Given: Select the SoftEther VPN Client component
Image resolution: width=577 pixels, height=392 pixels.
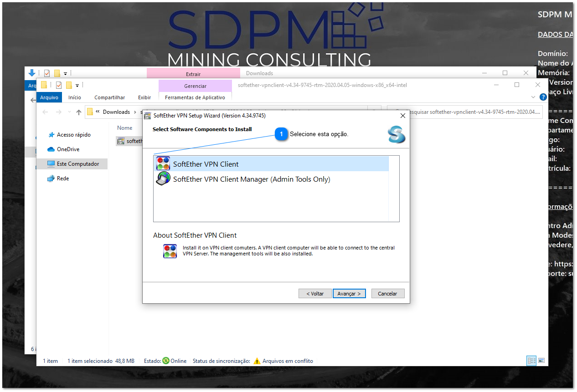Looking at the screenshot, I should pyautogui.click(x=206, y=164).
